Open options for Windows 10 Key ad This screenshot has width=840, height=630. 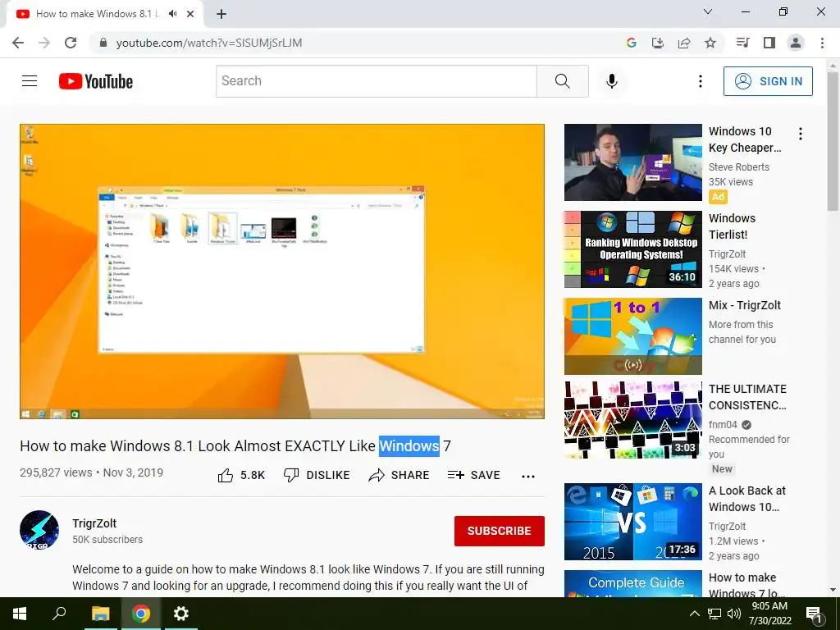[801, 134]
